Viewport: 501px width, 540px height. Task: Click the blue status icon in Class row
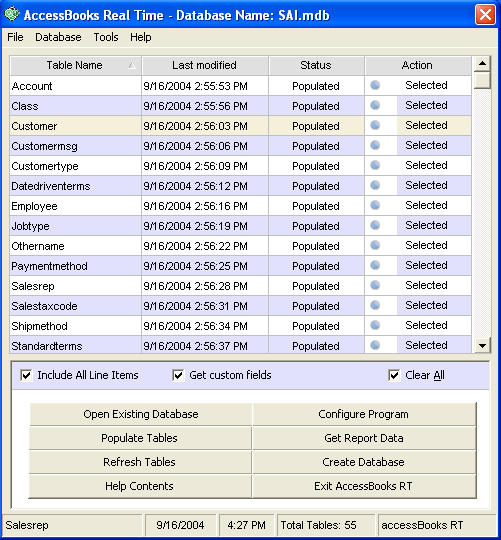click(375, 105)
